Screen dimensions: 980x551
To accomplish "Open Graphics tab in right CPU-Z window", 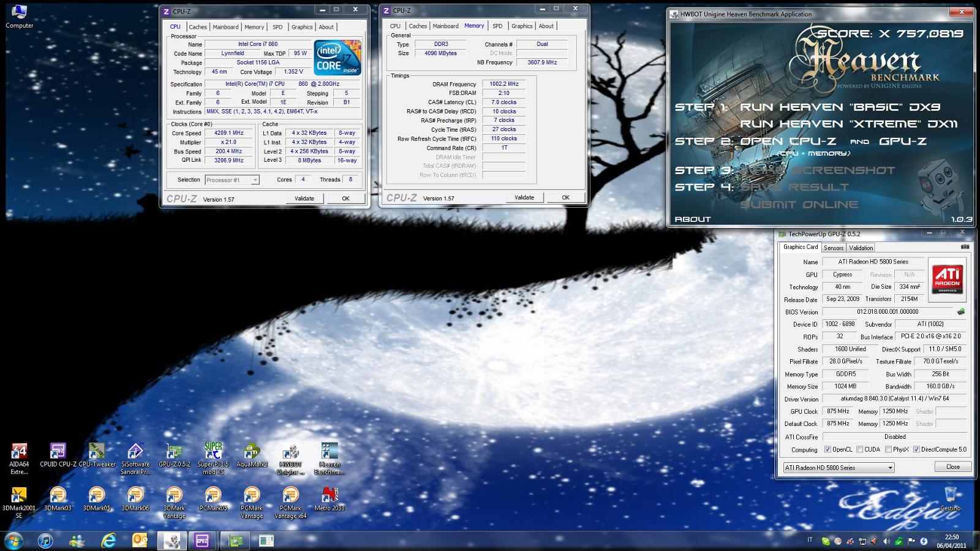I will click(x=522, y=26).
